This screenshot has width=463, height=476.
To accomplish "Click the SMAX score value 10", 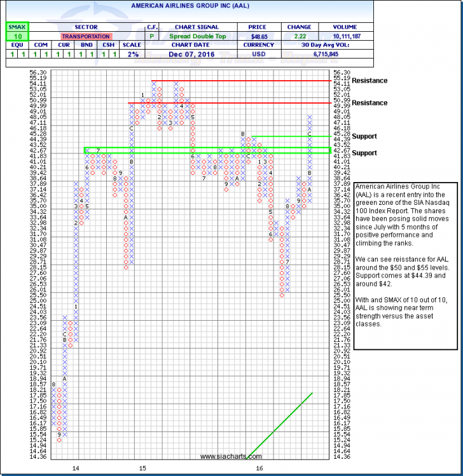I will [x=13, y=37].
